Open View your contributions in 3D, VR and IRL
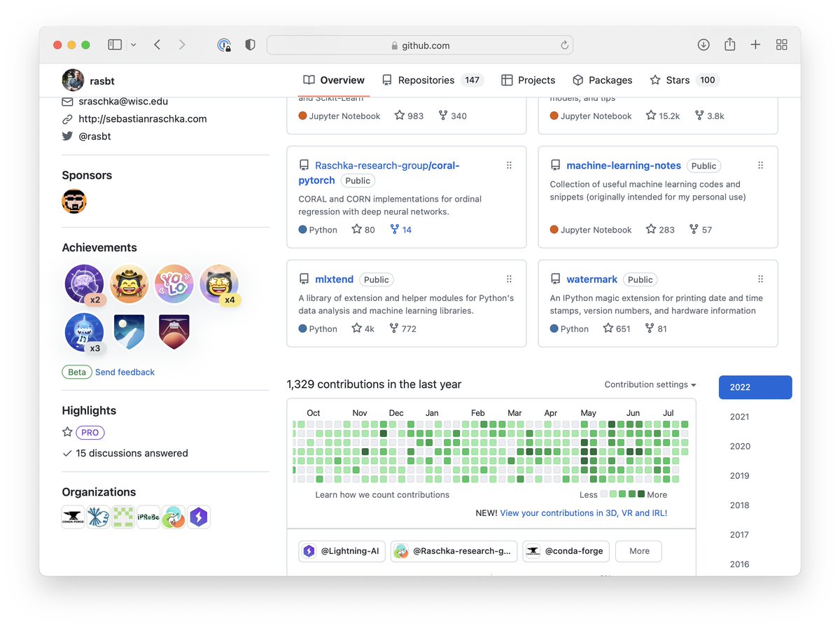The width and height of the screenshot is (840, 628). coord(584,512)
